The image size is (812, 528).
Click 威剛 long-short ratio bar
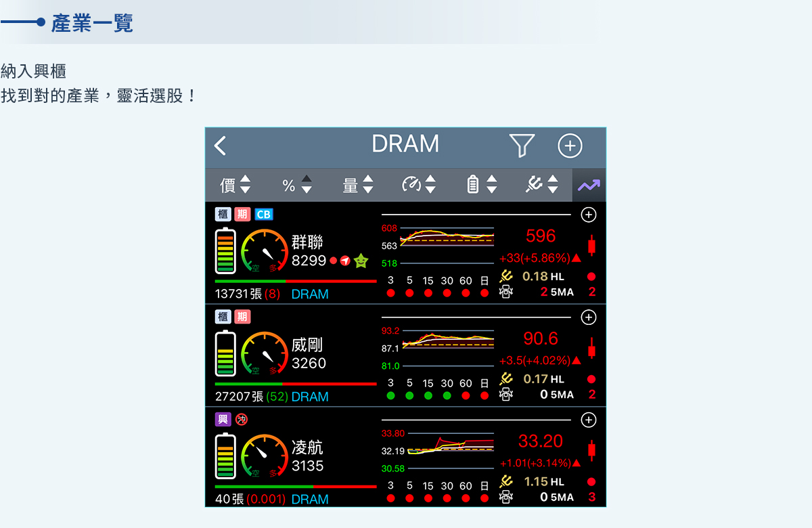(296, 384)
